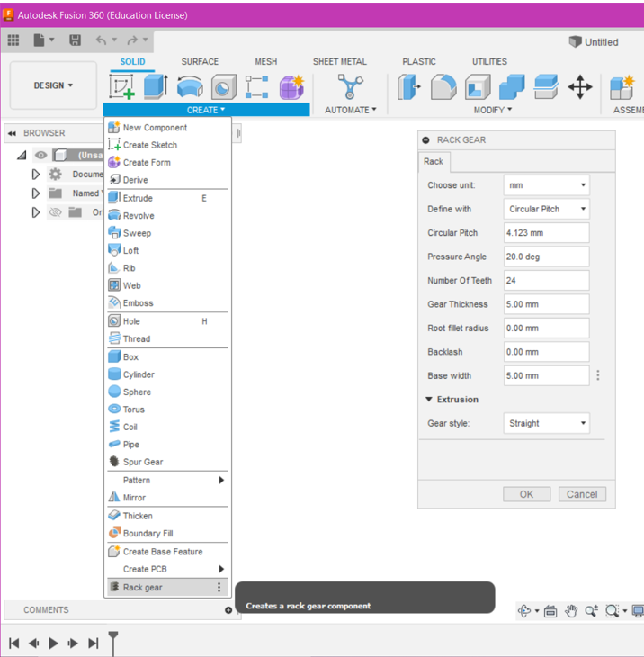Toggle visibility eye of unsaved root component
The width and height of the screenshot is (644, 657).
40,156
